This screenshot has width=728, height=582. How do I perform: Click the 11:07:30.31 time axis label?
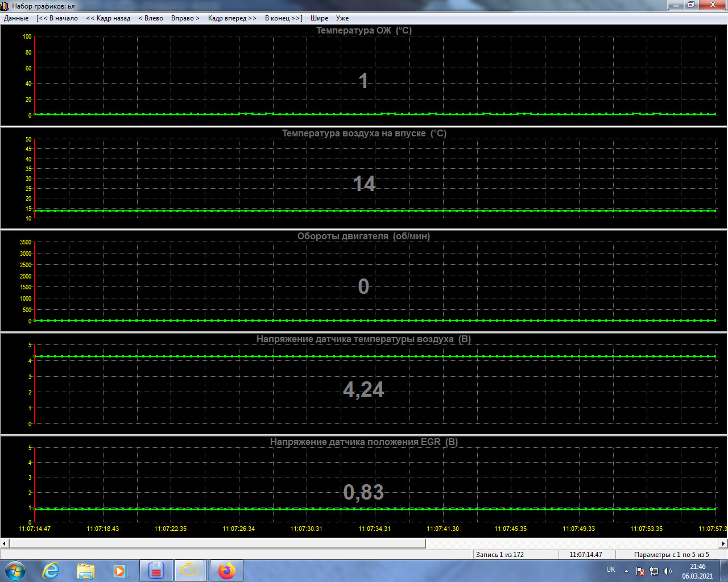[307, 529]
